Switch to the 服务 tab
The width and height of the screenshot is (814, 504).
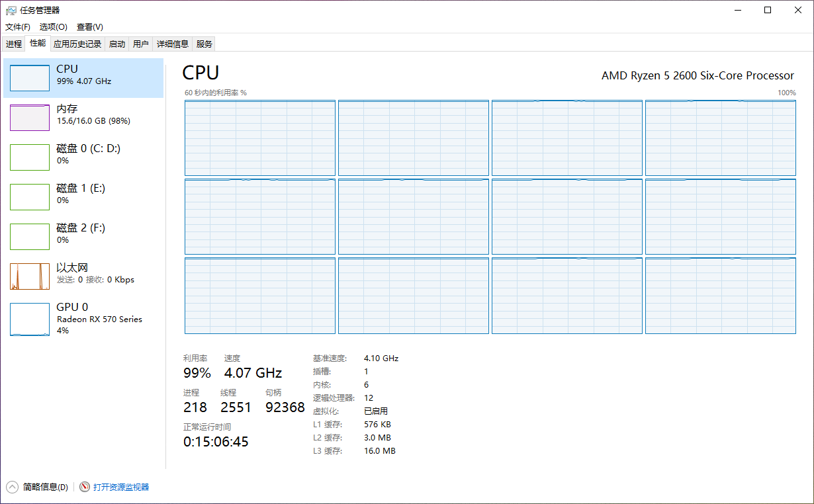click(204, 44)
